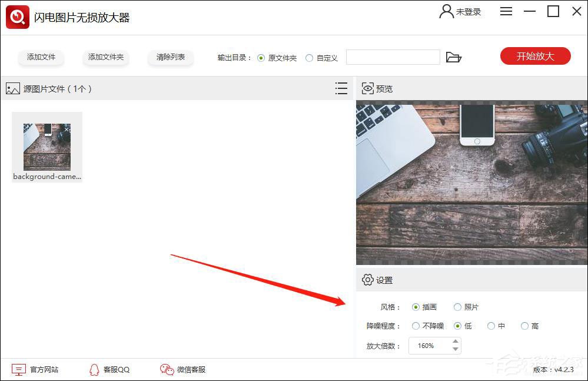Select the background-came image thumbnail

click(x=46, y=146)
